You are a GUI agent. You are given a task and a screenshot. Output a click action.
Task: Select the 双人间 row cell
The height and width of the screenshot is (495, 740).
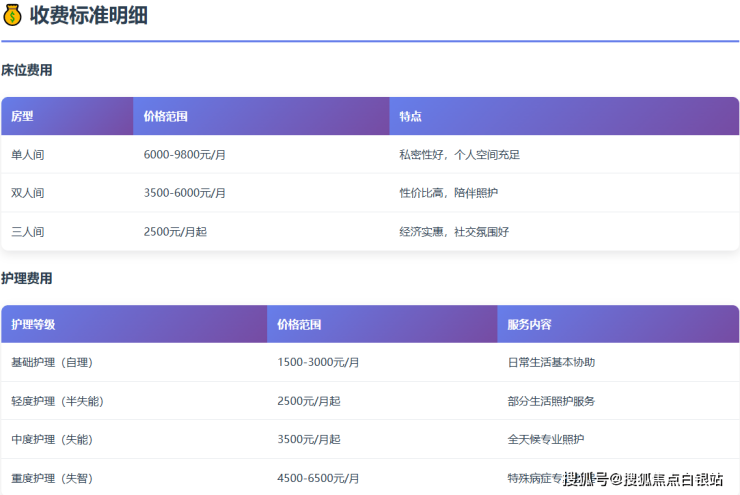point(28,193)
